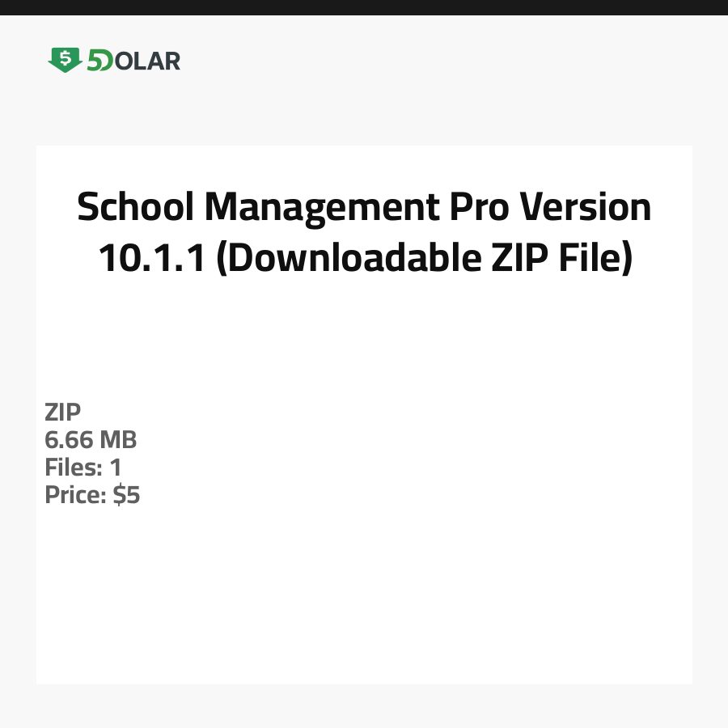
Task: Click the dark bar at the top
Action: pyautogui.click(x=364, y=7)
